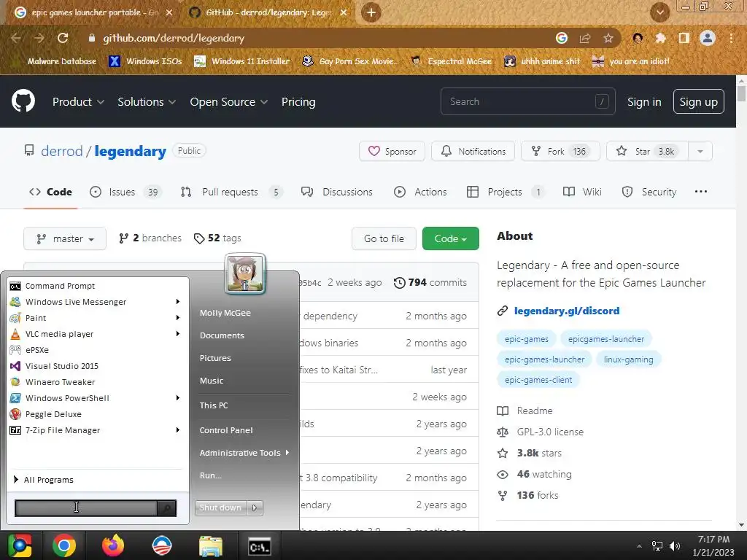The height and width of the screenshot is (560, 747).
Task: Click the Notifications bell button
Action: click(473, 152)
